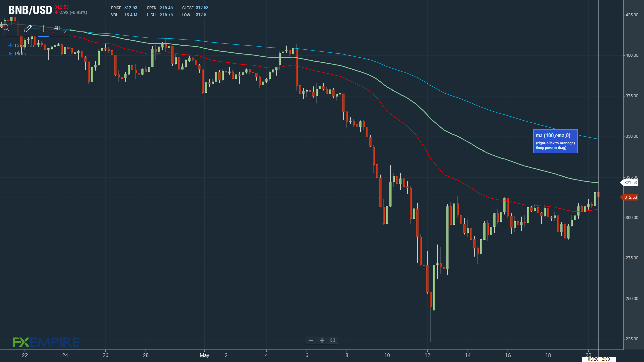This screenshot has height=362, width=644.
Task: Click date 12 on time axis
Action: click(427, 355)
